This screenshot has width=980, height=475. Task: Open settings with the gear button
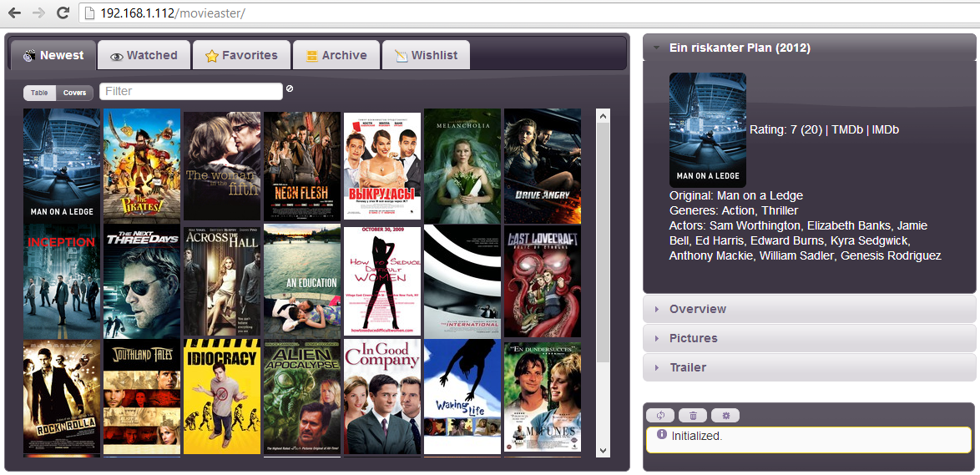pyautogui.click(x=725, y=415)
